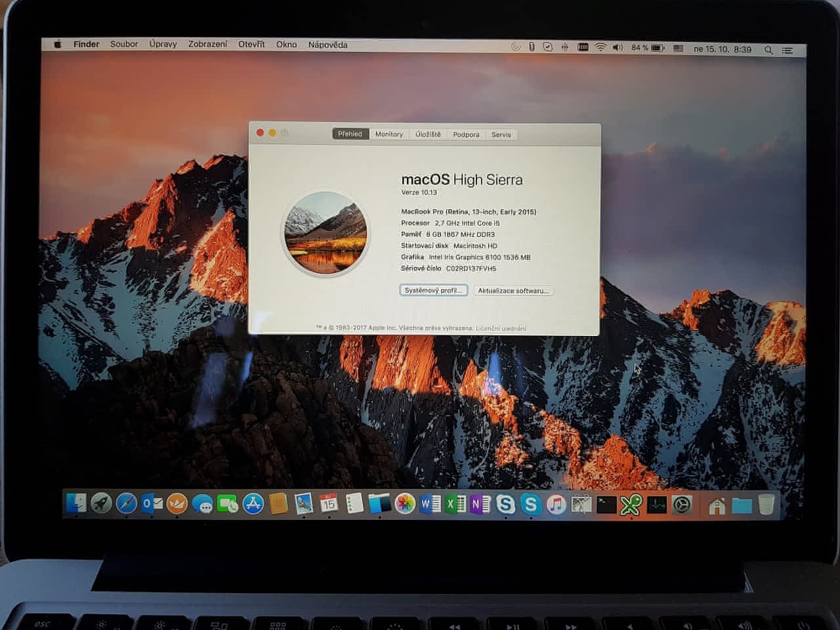840x630 pixels.
Task: Click the 2,7 GHz Intel Core i5 text
Action: [467, 223]
